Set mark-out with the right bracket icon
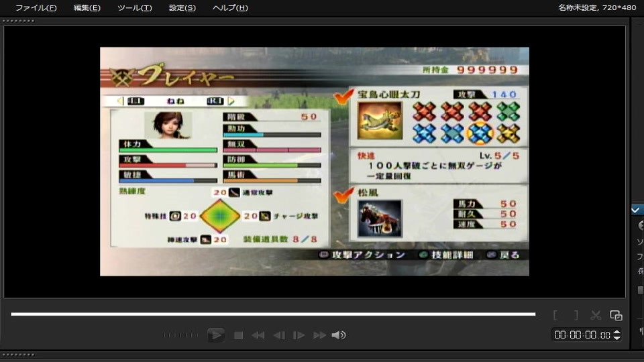Viewport: 644px width, 362px height. click(x=576, y=315)
